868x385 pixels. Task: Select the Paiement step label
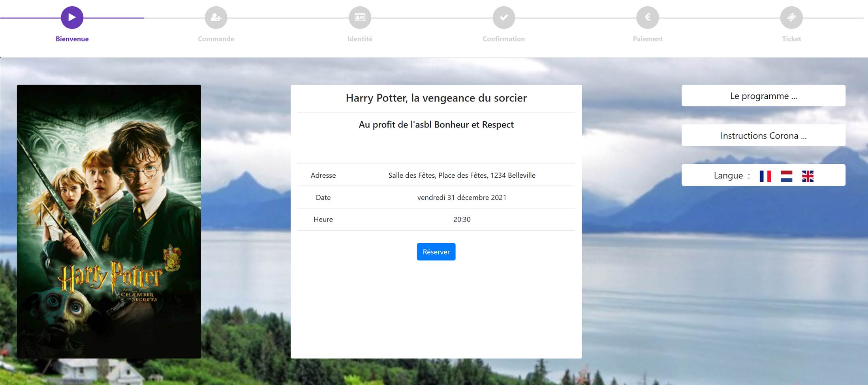(648, 39)
